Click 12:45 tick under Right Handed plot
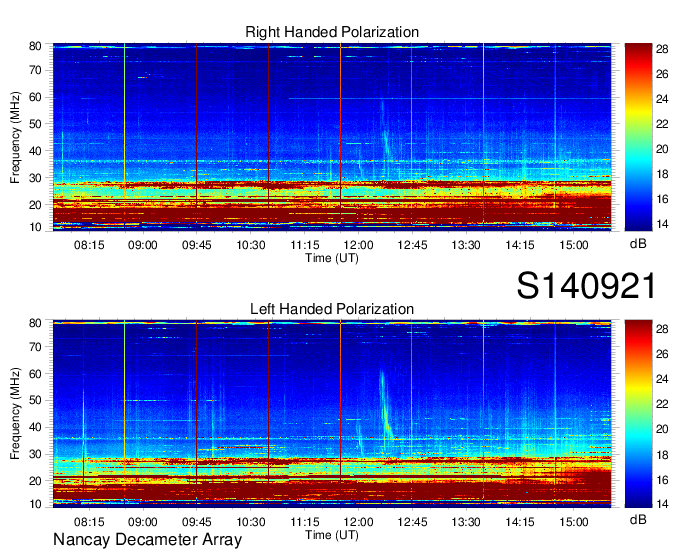 pos(412,245)
